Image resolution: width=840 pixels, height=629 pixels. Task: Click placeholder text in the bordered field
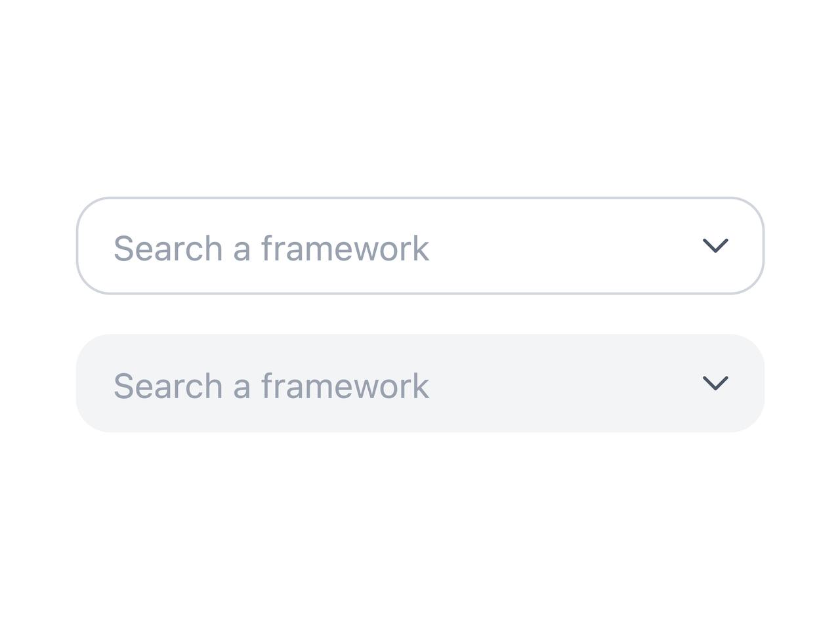[272, 249]
